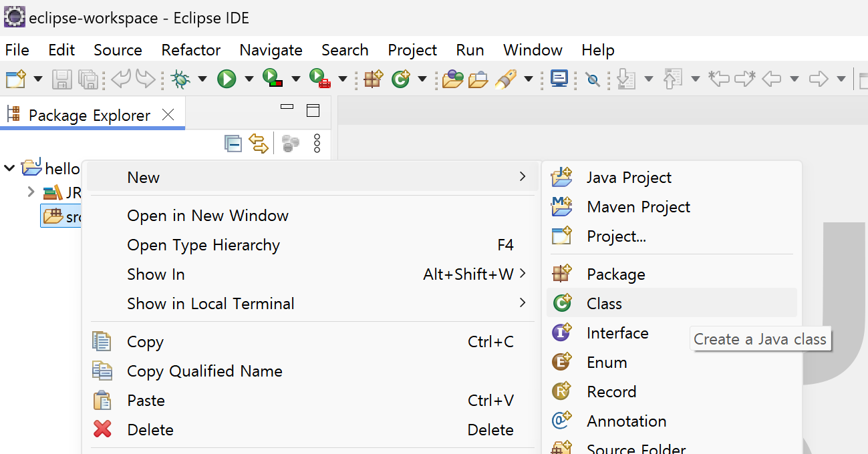Screen dimensions: 868x454
Task: Open the Project menu
Action: (x=412, y=50)
